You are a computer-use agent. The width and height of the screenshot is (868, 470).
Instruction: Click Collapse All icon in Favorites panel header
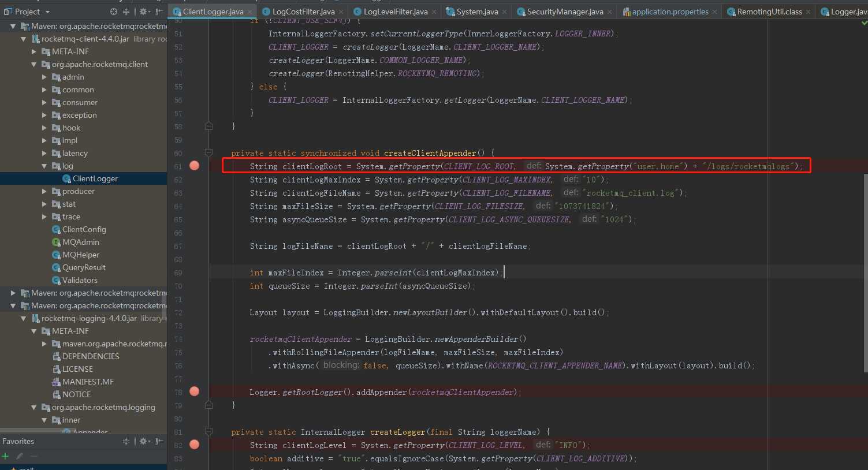[x=126, y=441]
